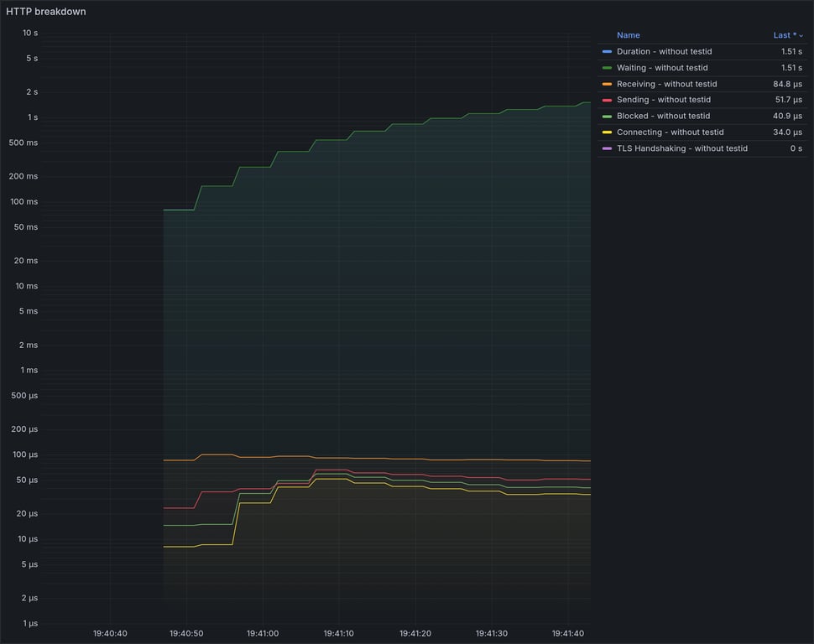The height and width of the screenshot is (644, 814).
Task: Click the 1.51 s value in Duration row
Action: (x=791, y=51)
